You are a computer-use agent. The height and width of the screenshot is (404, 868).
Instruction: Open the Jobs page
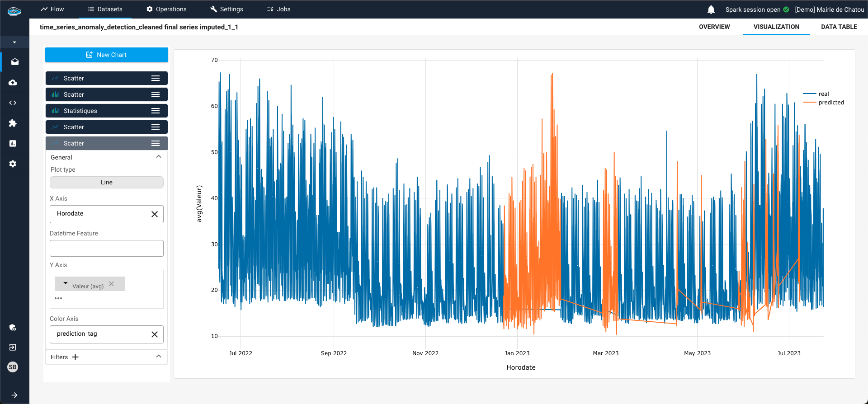point(278,9)
